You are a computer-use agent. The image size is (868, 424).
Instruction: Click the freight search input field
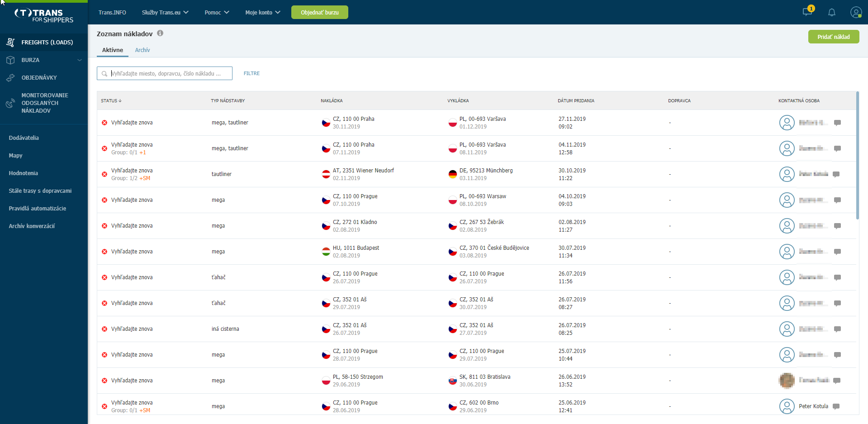pos(165,73)
